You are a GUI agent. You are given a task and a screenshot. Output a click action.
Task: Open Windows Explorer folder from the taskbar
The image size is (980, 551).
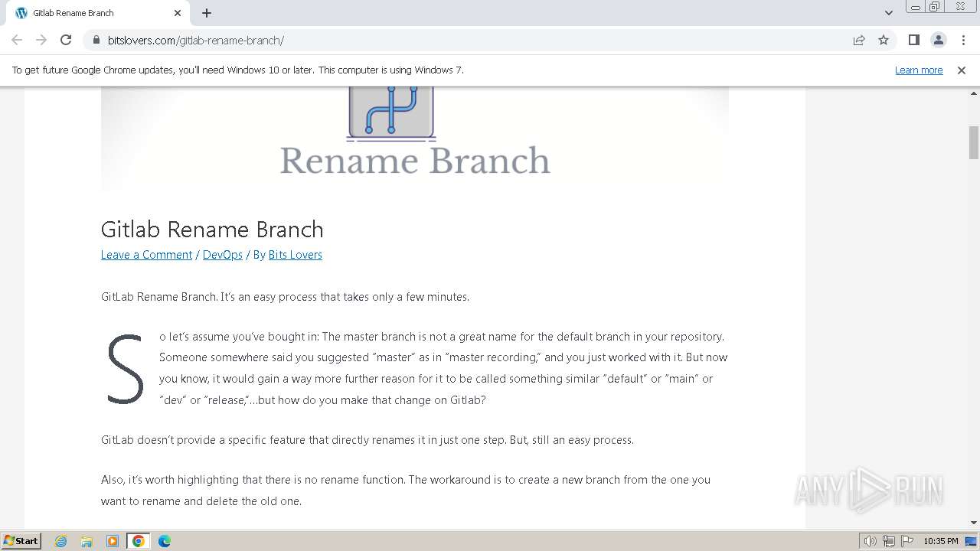pos(87,541)
